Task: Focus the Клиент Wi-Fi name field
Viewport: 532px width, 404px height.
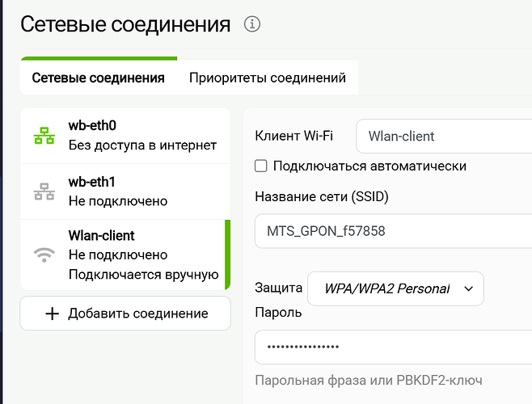Action: [x=444, y=136]
